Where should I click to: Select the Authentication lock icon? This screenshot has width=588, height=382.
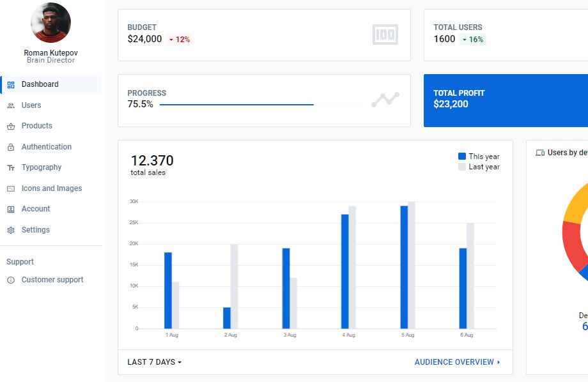(11, 146)
